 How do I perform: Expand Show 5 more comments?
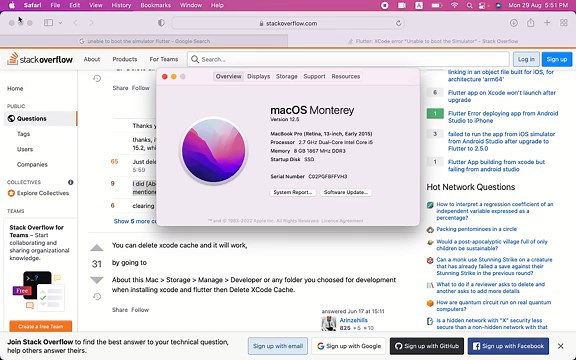pos(135,221)
